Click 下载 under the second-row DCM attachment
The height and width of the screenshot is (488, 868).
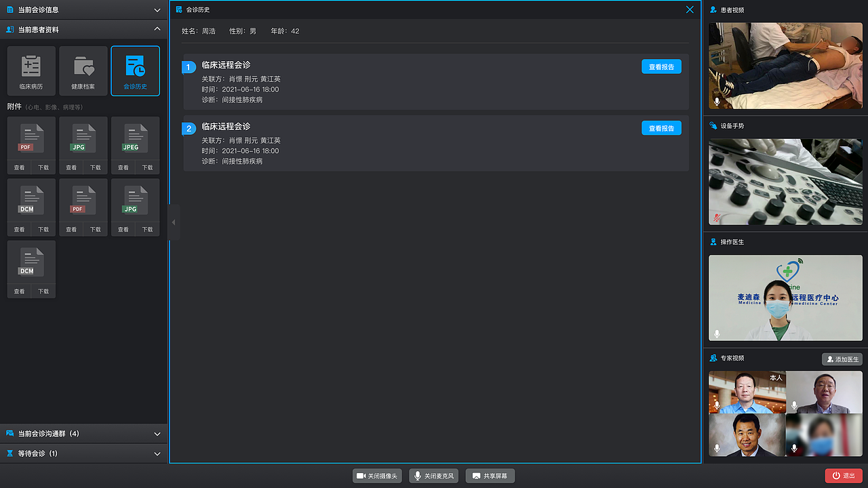(x=43, y=229)
